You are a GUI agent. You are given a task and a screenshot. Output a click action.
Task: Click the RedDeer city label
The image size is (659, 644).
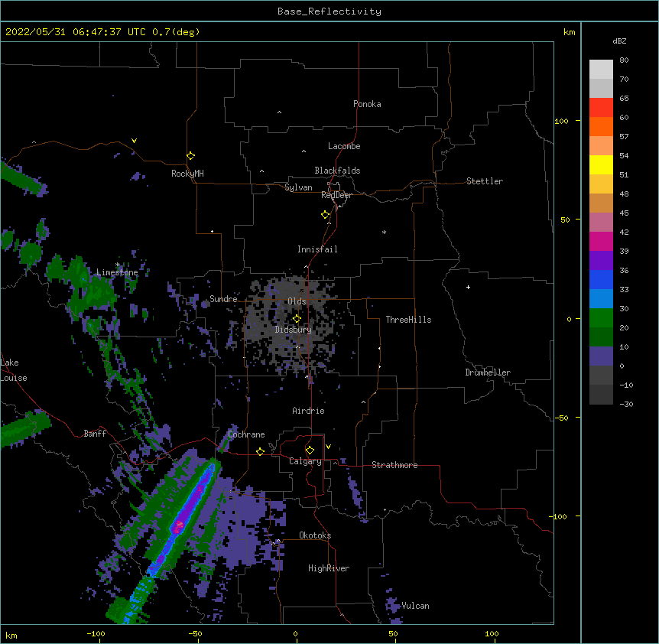(x=336, y=195)
